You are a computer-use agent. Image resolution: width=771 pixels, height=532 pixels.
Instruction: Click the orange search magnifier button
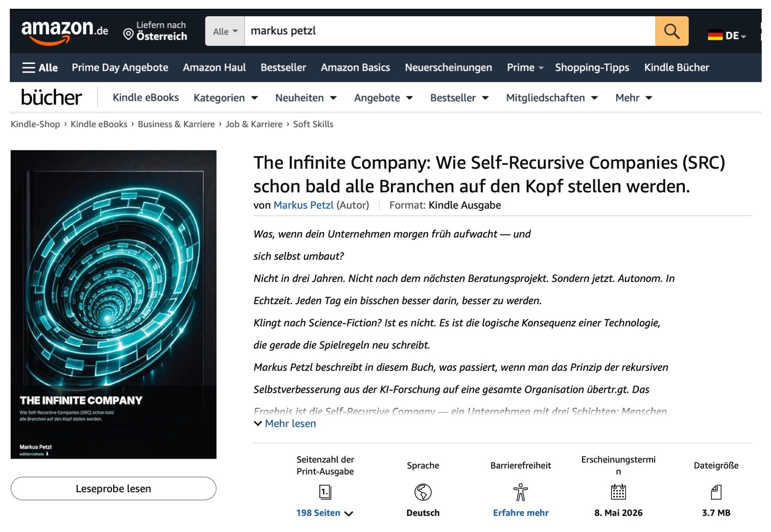[x=671, y=31]
